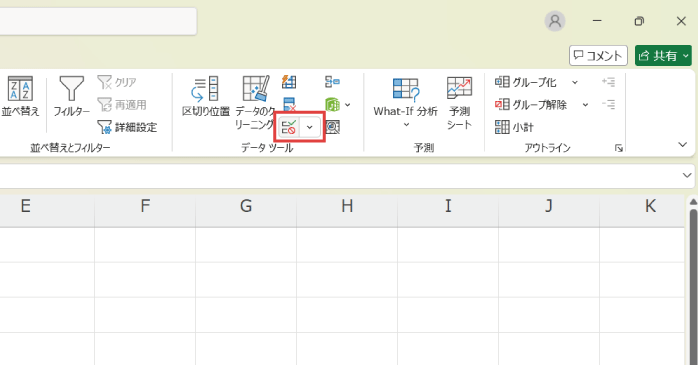Open 詳細設定 advanced filter
The width and height of the screenshot is (698, 365).
[127, 127]
